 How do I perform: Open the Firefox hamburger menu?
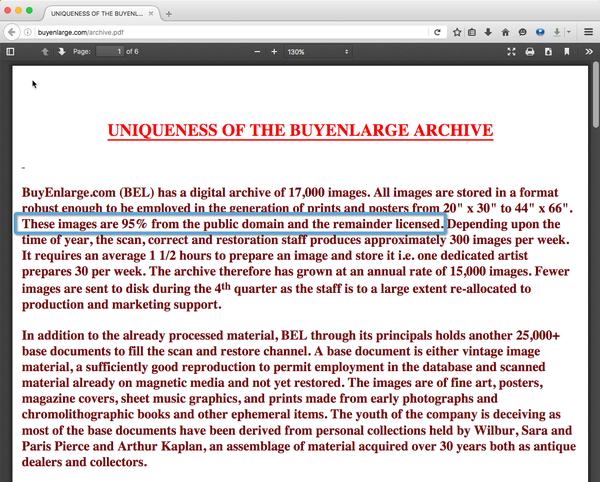click(589, 32)
